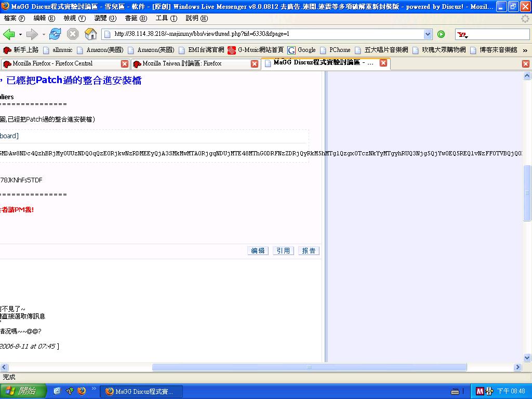Image resolution: width=532 pixels, height=399 pixels.
Task: Click the middle quick launch icon
Action: 70,391
